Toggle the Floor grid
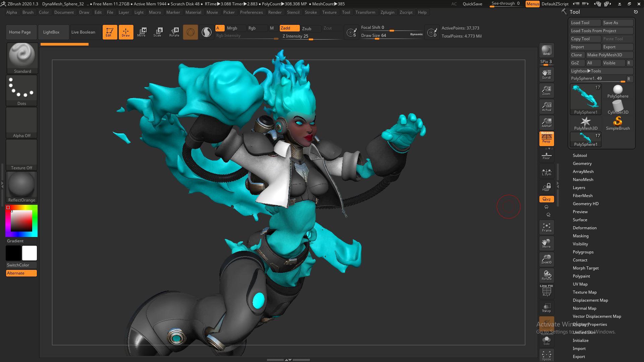This screenshot has width=644, height=362. [546, 156]
